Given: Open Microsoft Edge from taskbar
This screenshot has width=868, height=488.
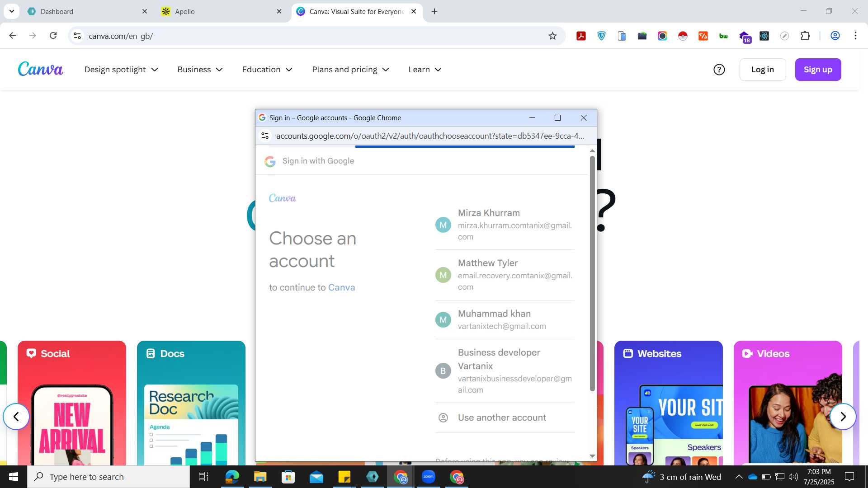Looking at the screenshot, I should 232,477.
